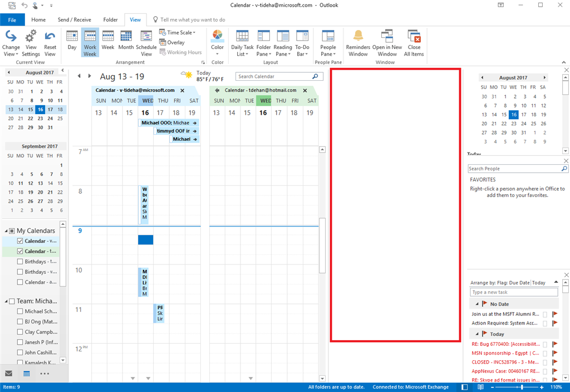This screenshot has height=392, width=570.
Task: Open calendar in new window
Action: pos(387,42)
